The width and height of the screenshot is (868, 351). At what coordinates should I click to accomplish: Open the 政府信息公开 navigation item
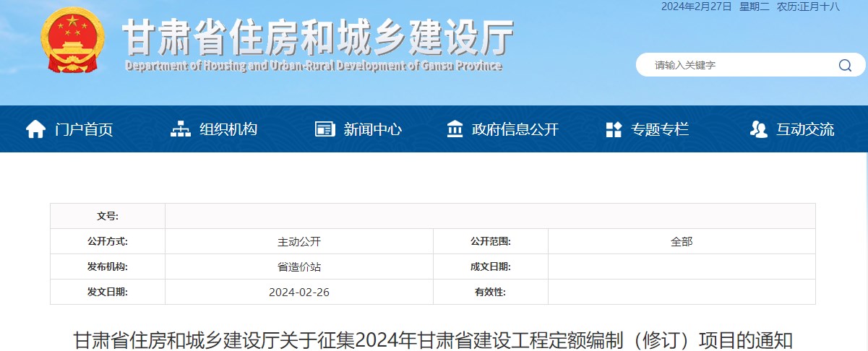tap(515, 129)
